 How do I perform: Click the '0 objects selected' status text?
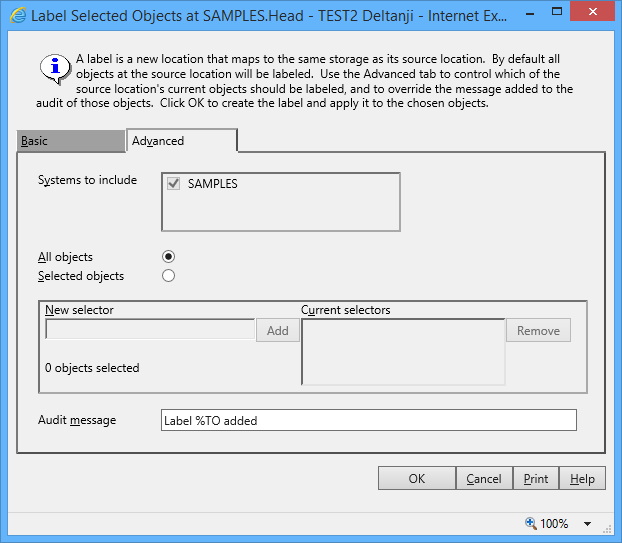92,368
